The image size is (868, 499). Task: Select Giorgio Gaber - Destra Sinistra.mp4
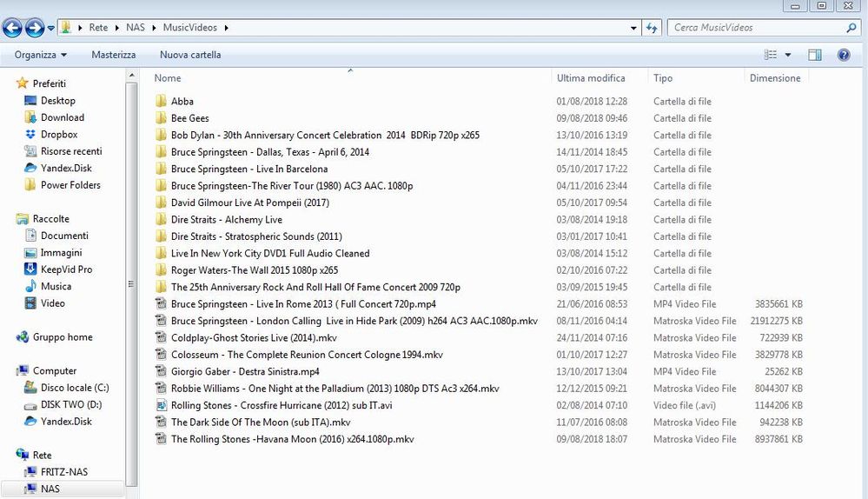245,371
